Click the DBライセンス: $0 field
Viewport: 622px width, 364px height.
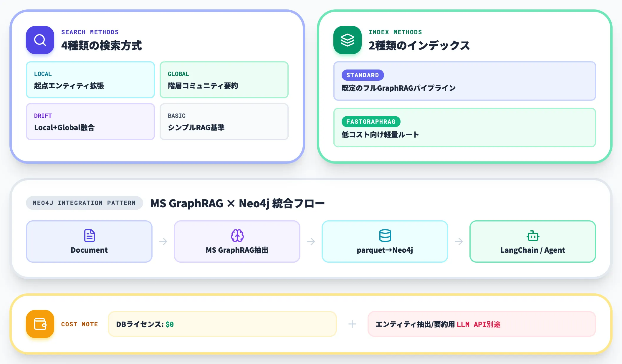(222, 324)
